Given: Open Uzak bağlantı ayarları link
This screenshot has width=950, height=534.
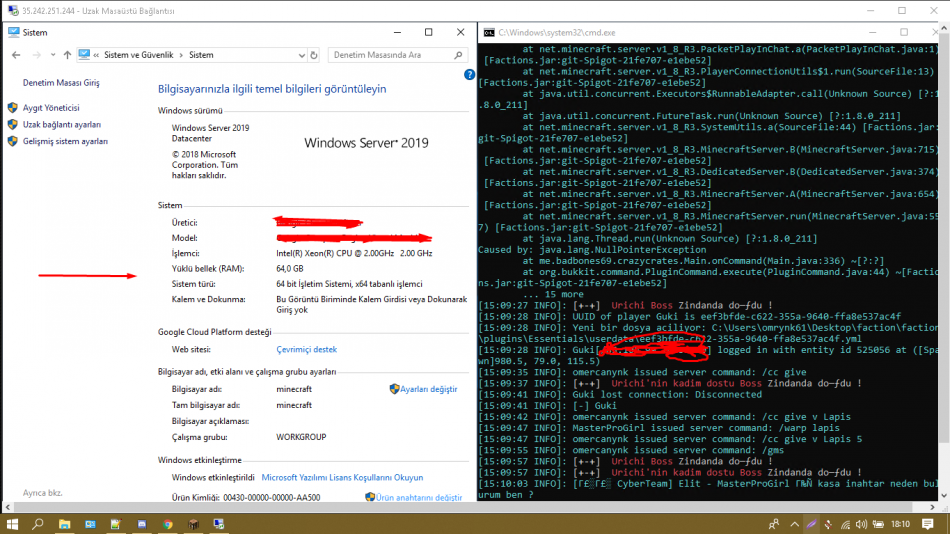Looking at the screenshot, I should [x=62, y=125].
